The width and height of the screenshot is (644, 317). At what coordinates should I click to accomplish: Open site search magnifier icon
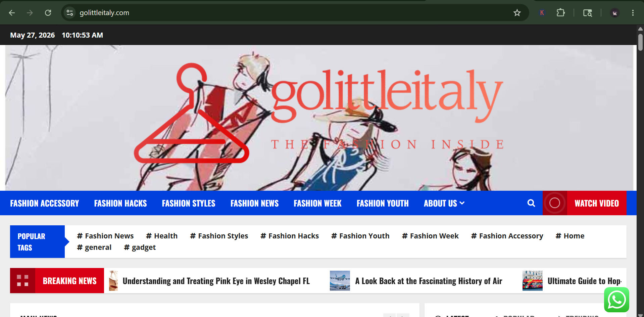531,203
